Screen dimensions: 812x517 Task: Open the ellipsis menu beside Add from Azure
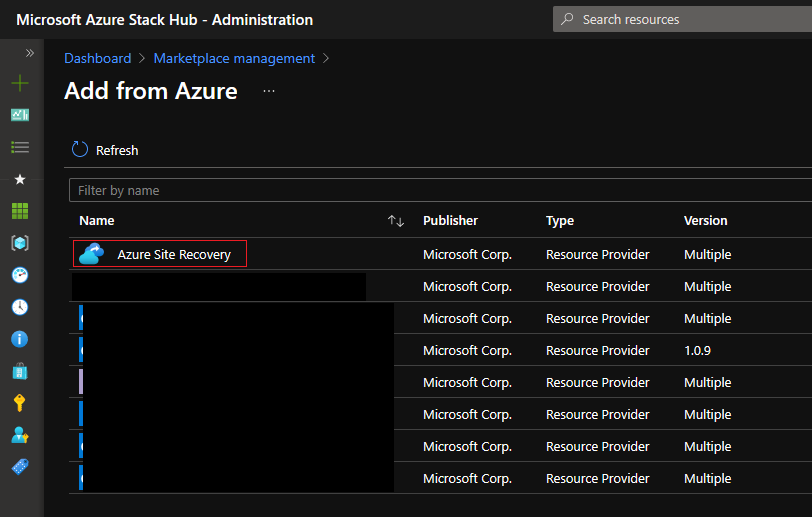click(x=268, y=91)
